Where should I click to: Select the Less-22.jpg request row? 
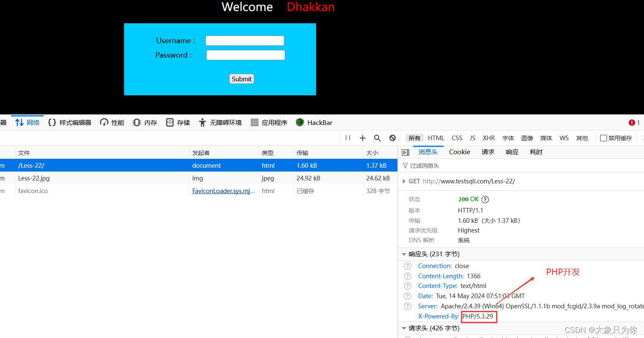click(199, 178)
